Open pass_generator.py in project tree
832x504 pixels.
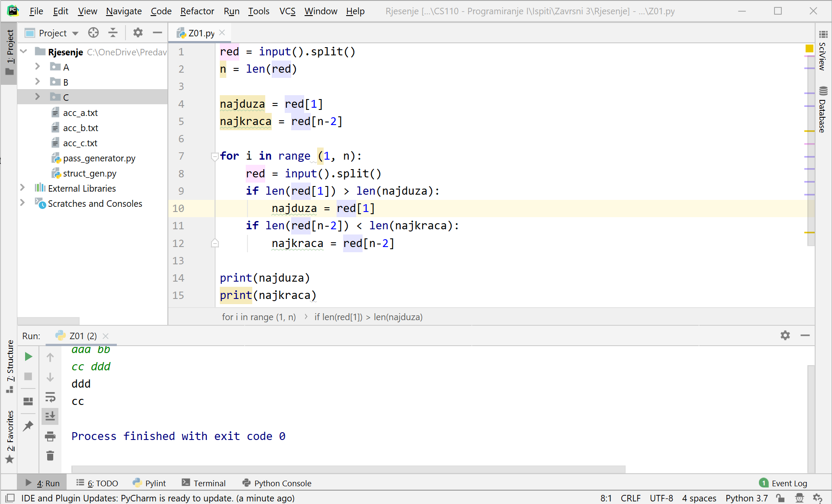click(x=99, y=158)
